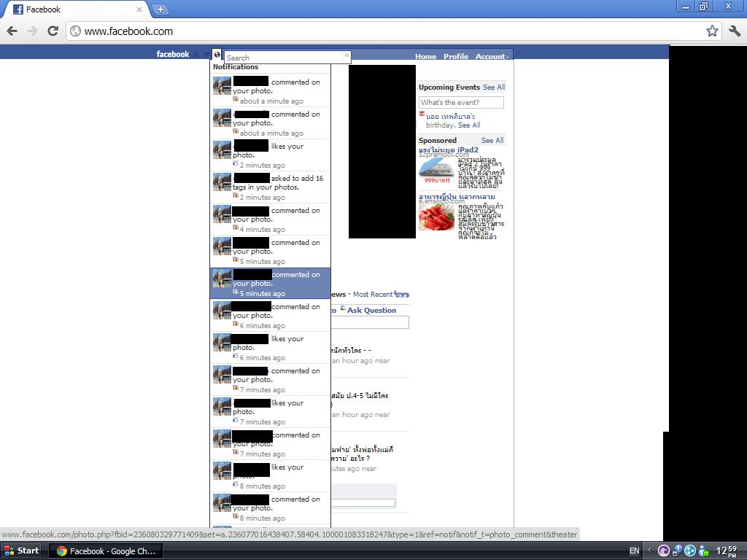The image size is (747, 560).
Task: Open the commented notification from 4 minutes ago
Action: click(x=270, y=219)
